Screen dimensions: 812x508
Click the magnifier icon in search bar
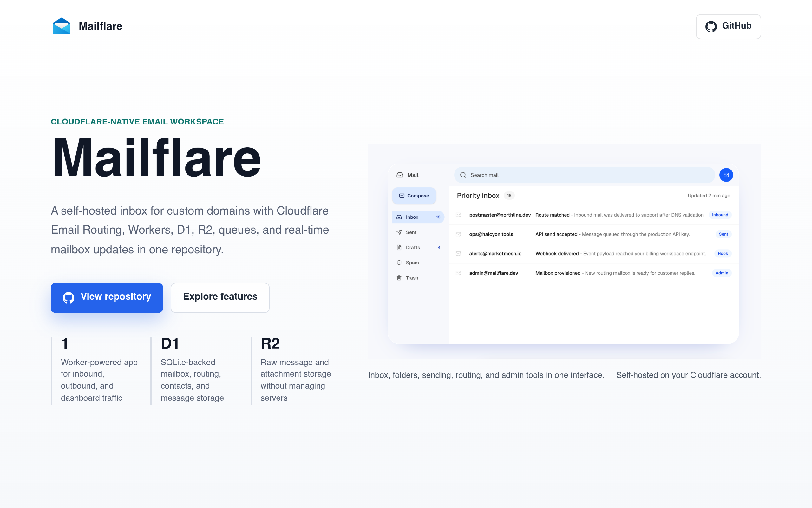coord(463,175)
